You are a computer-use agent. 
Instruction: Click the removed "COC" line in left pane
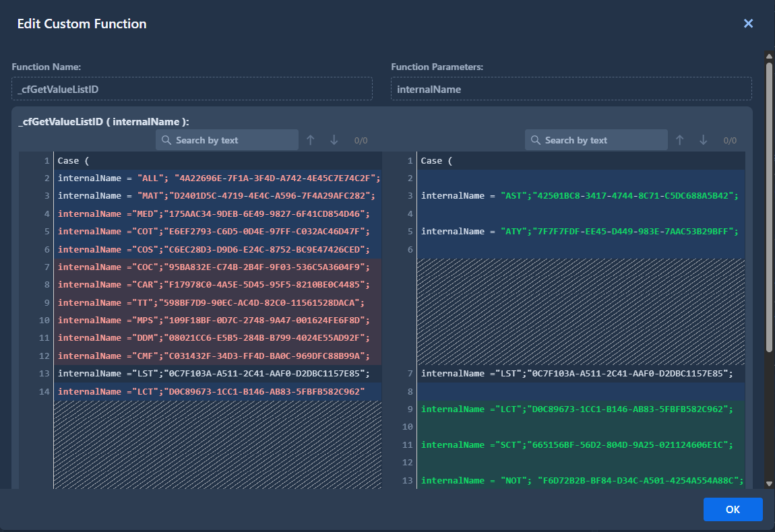tap(214, 267)
